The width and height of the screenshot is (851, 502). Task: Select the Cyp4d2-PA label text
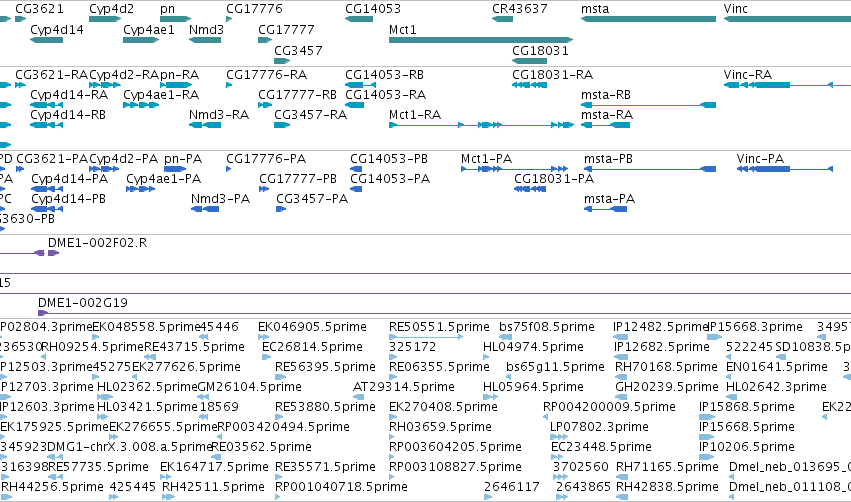tap(124, 158)
